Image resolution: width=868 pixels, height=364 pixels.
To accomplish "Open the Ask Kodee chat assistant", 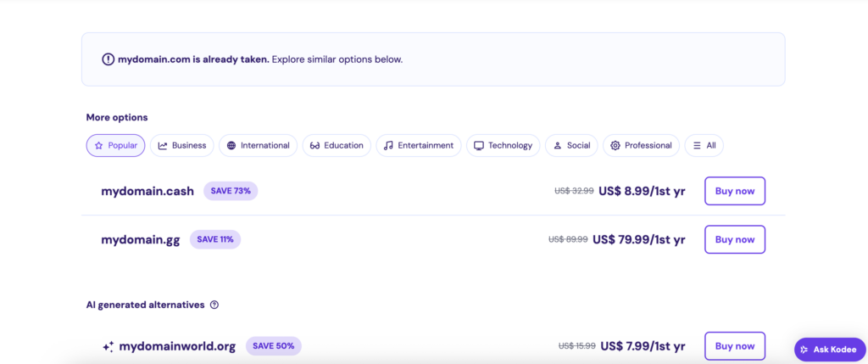I will pyautogui.click(x=829, y=350).
